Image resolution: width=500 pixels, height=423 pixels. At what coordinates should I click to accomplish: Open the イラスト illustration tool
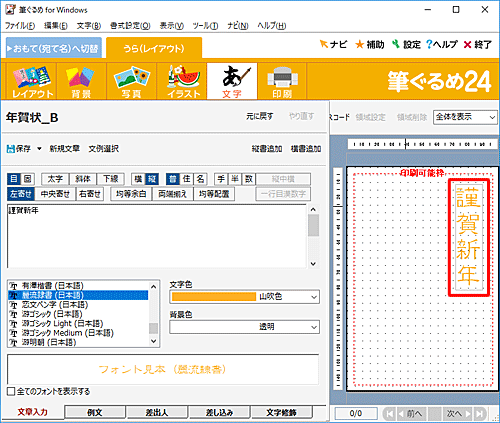pyautogui.click(x=182, y=81)
